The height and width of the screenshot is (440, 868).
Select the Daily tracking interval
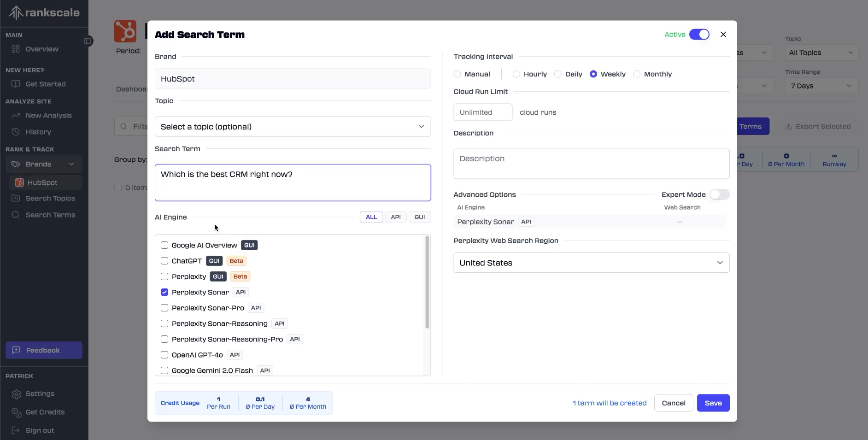tap(558, 74)
